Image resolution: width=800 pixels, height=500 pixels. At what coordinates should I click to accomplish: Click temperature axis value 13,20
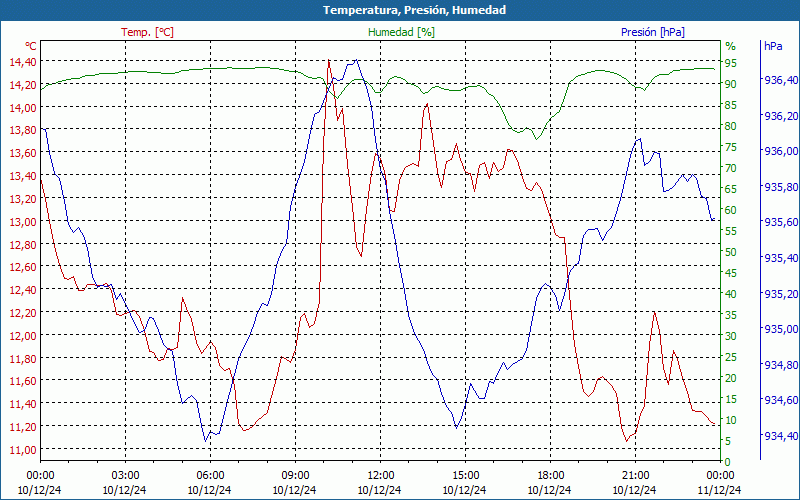point(23,198)
